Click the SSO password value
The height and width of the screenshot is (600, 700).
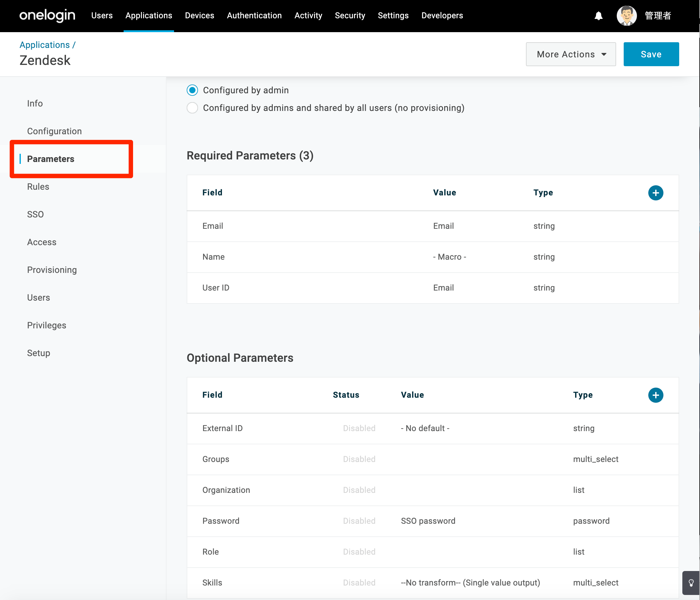click(428, 521)
